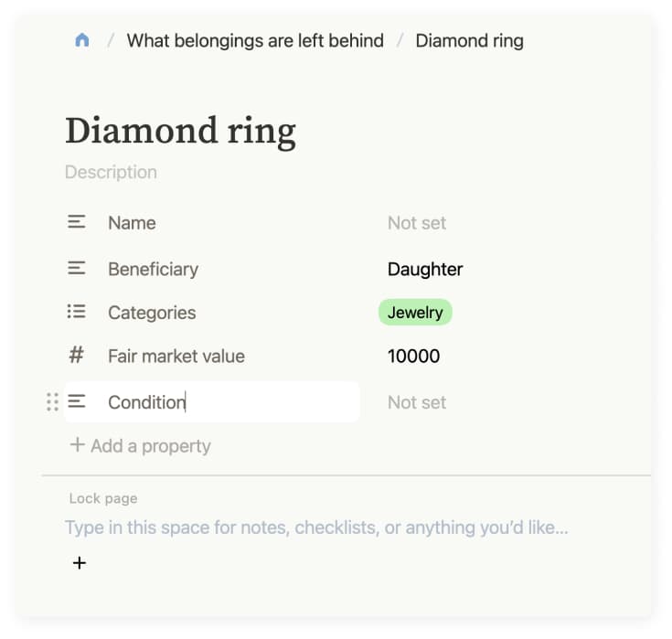Open the 'What belongings are left behind' breadcrumb
The image size is (672, 639).
click(x=255, y=40)
